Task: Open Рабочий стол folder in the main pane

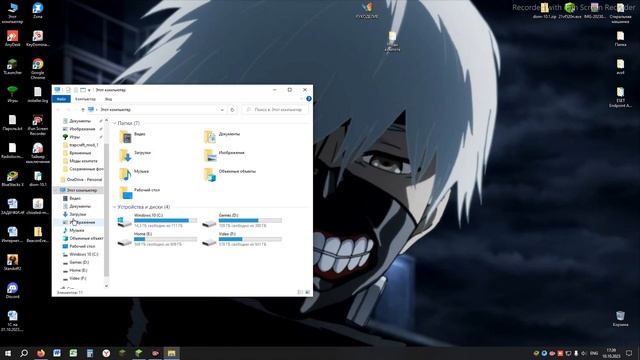Action: pos(140,193)
